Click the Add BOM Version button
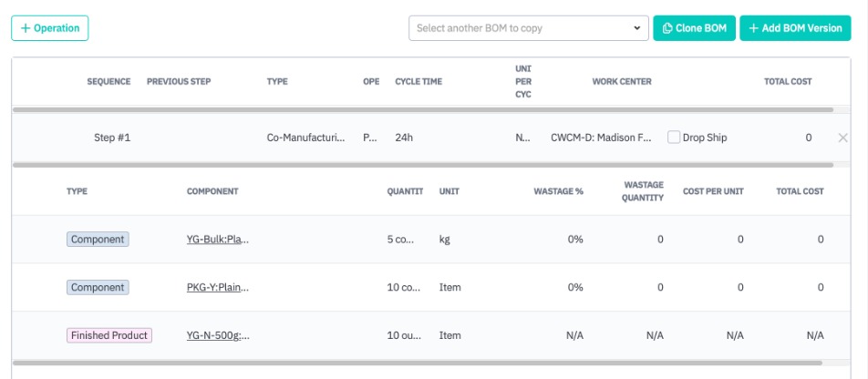868x379 pixels. (795, 28)
